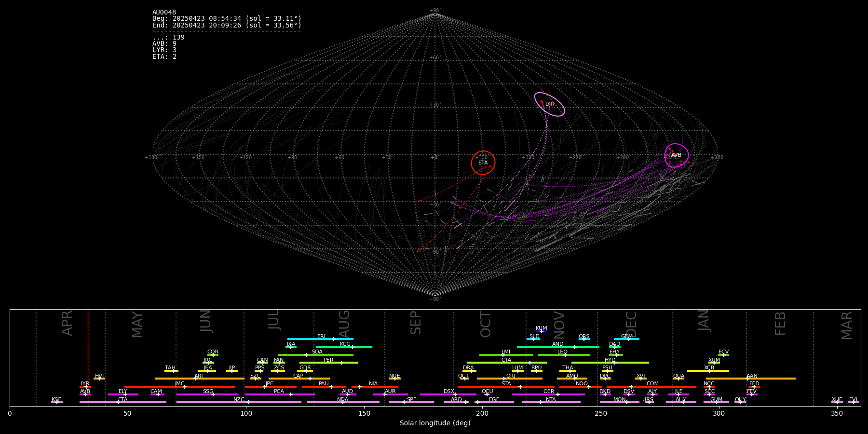Click the EVI shower label in timeline
The image size is (868, 434).
[854, 400]
